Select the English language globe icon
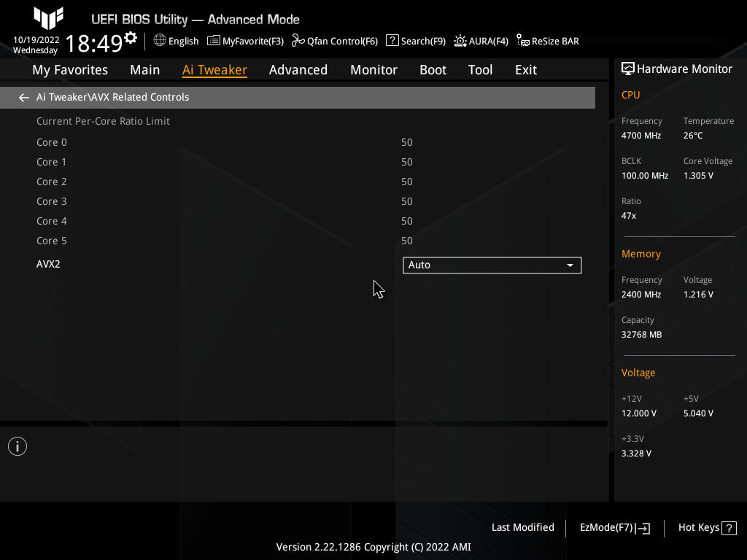This screenshot has width=747, height=560. [x=160, y=41]
